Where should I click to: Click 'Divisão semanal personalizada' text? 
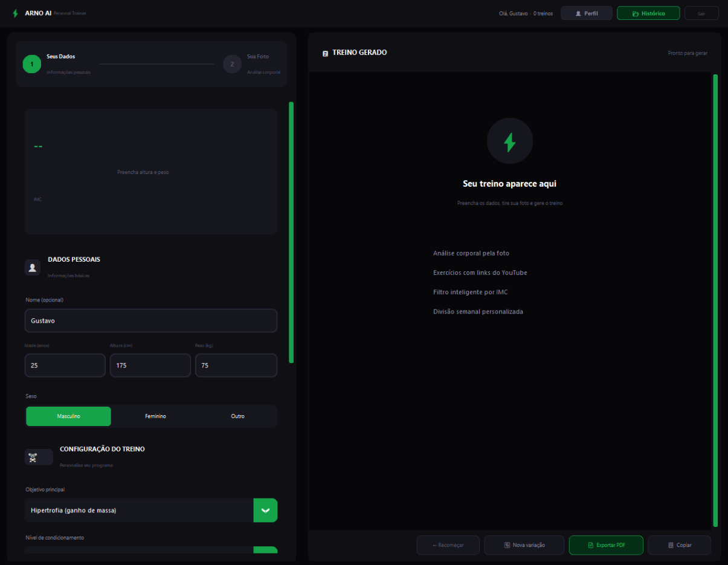(478, 312)
